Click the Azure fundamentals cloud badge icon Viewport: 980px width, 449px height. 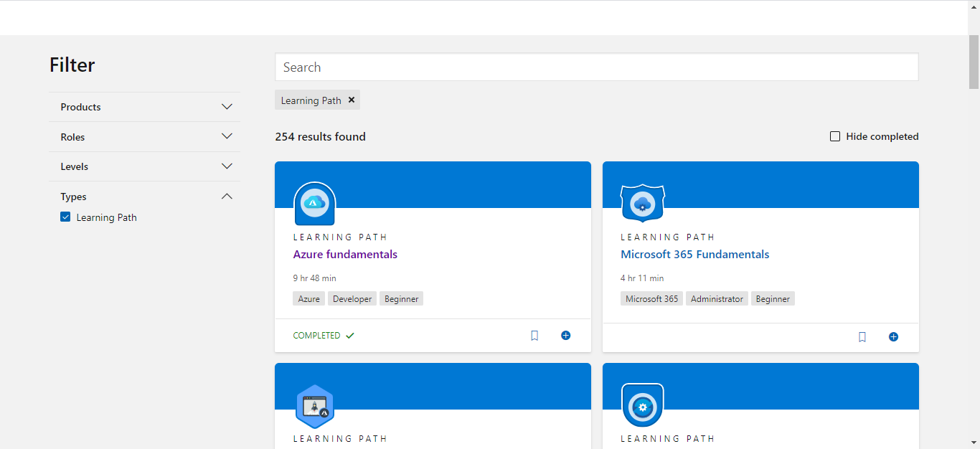click(x=315, y=204)
